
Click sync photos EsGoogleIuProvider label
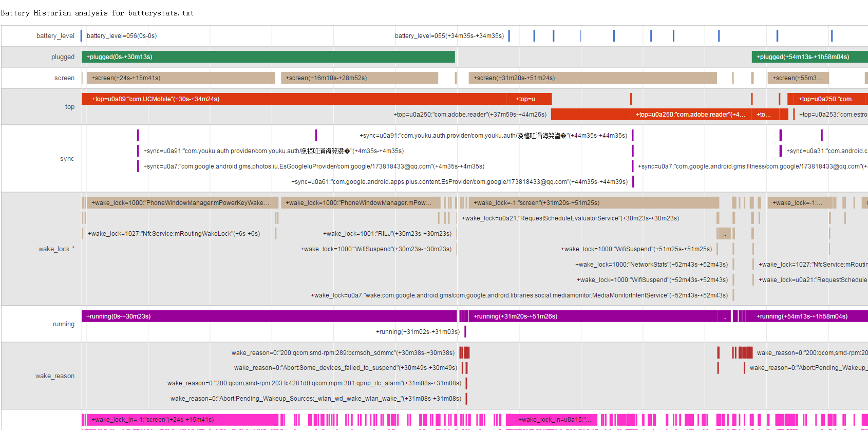coord(314,166)
